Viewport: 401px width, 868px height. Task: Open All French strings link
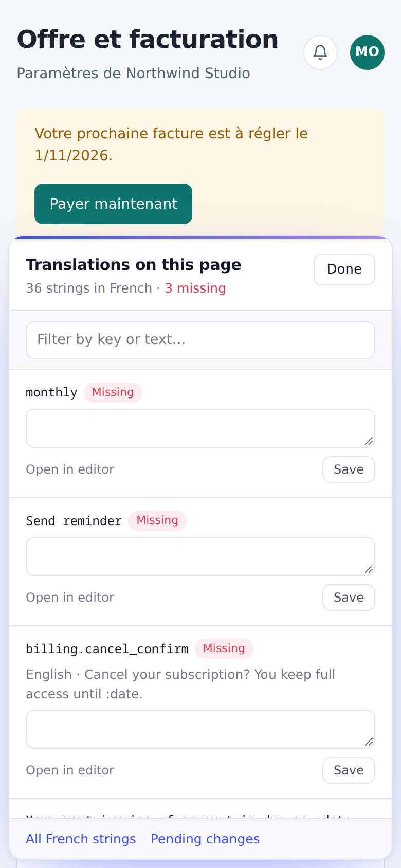pos(81,839)
